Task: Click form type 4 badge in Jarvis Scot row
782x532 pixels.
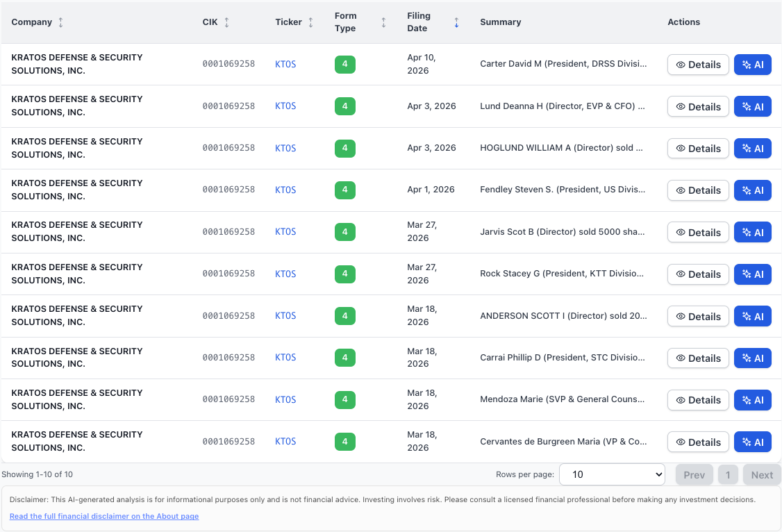Action: pos(344,232)
